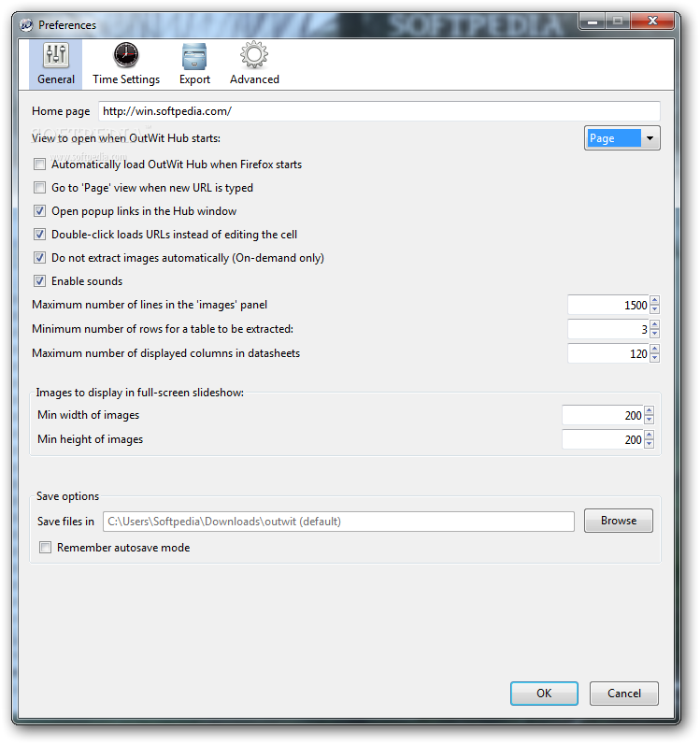Open the startup view 'Page' dropdown
Screen dimensions: 700x744
coord(621,138)
